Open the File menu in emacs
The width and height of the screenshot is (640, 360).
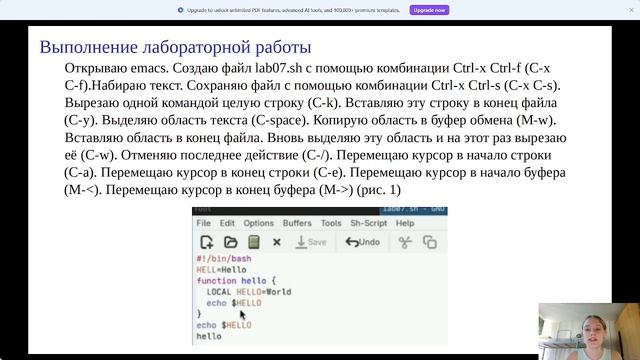point(203,223)
